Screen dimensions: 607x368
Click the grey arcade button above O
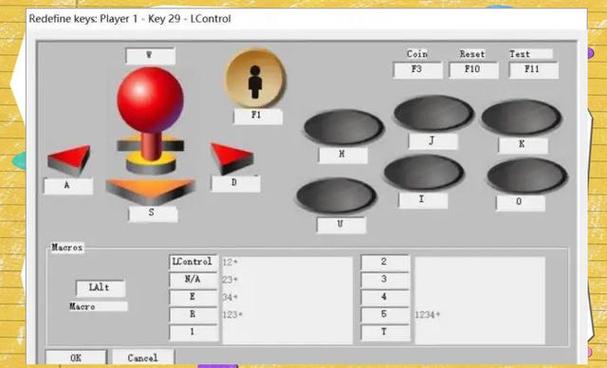click(527, 176)
